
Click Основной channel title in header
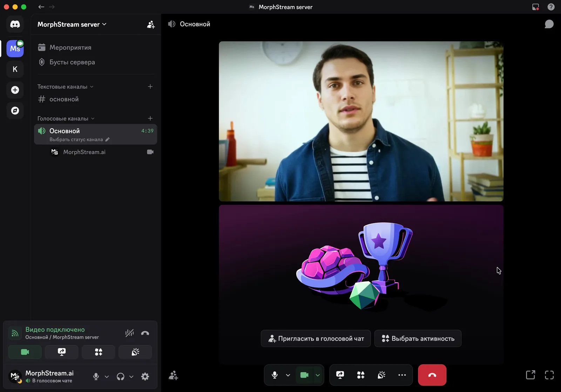[195, 24]
